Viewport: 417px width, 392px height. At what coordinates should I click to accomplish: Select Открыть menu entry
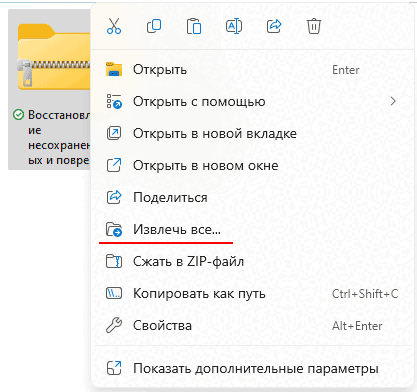(252, 70)
